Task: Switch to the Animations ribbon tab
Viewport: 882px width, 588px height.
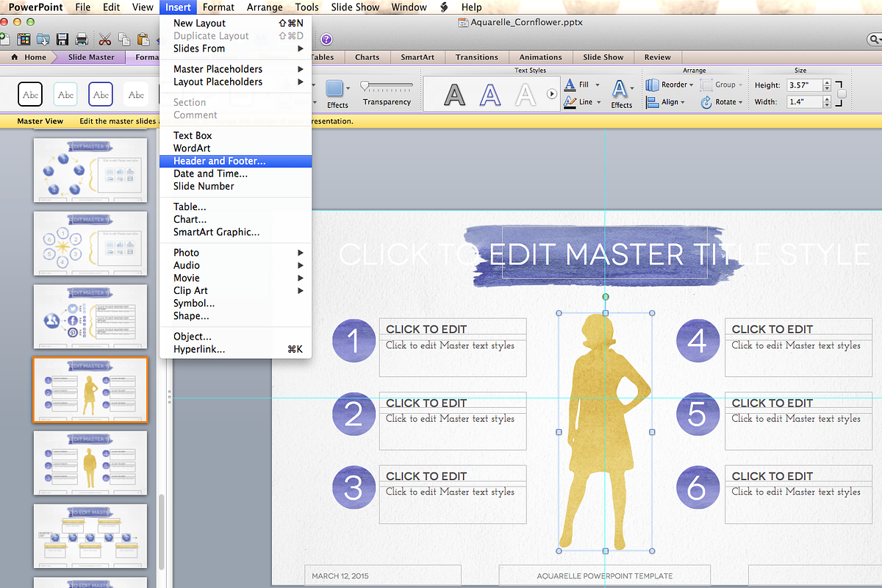Action: click(540, 57)
